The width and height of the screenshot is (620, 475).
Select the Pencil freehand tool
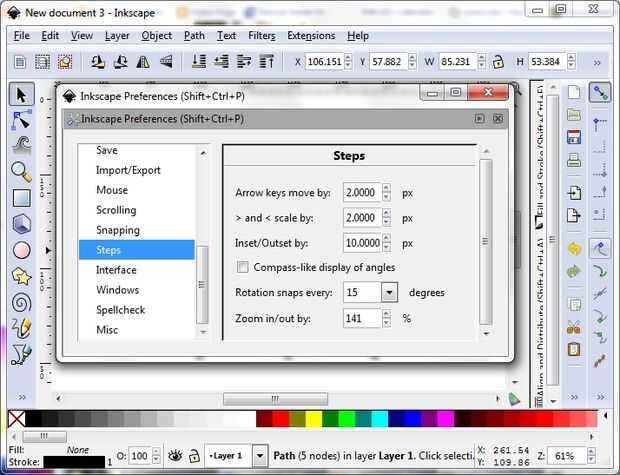coord(21,328)
